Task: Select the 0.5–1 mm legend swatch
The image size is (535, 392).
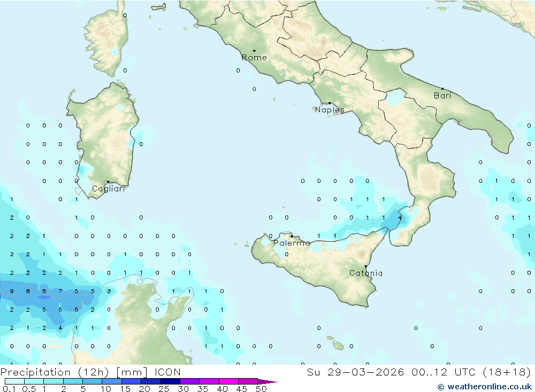Action: [x=34, y=381]
